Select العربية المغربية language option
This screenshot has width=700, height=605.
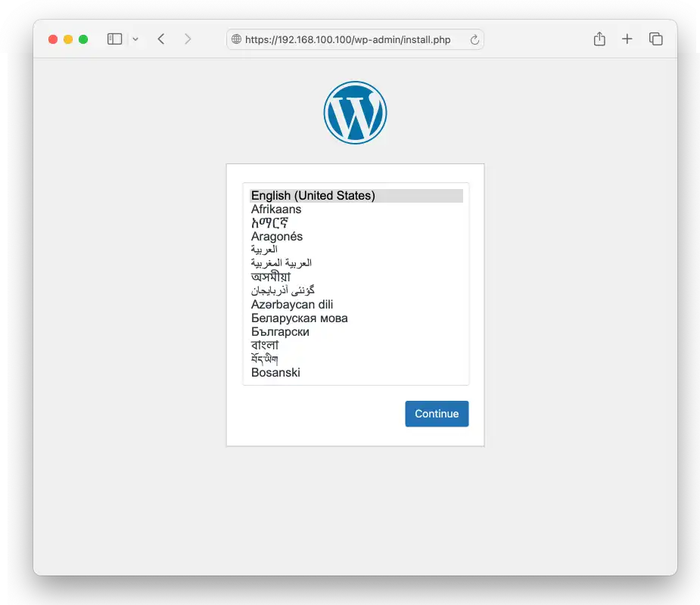(x=356, y=264)
